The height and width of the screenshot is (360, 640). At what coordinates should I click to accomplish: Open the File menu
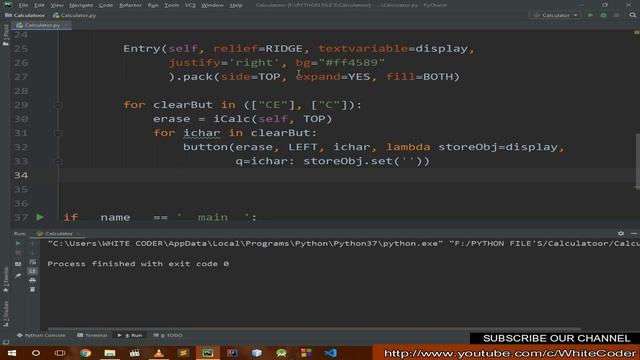[23, 5]
